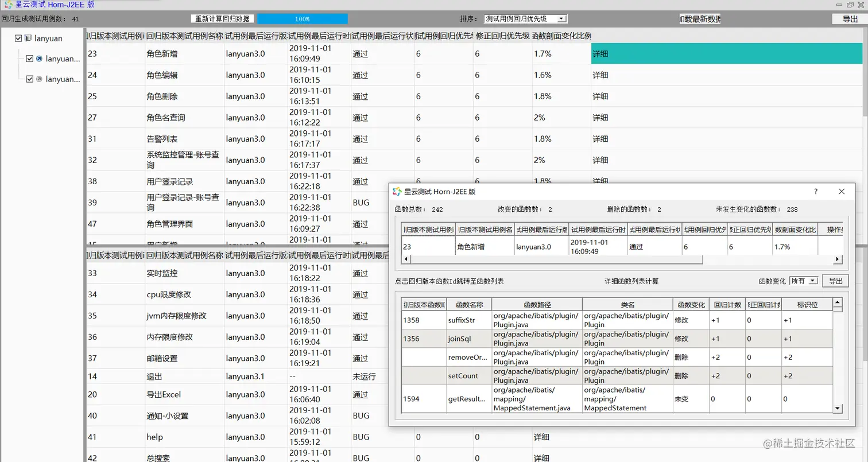Click the app logo in the main title bar
The height and width of the screenshot is (462, 868).
(x=9, y=5)
